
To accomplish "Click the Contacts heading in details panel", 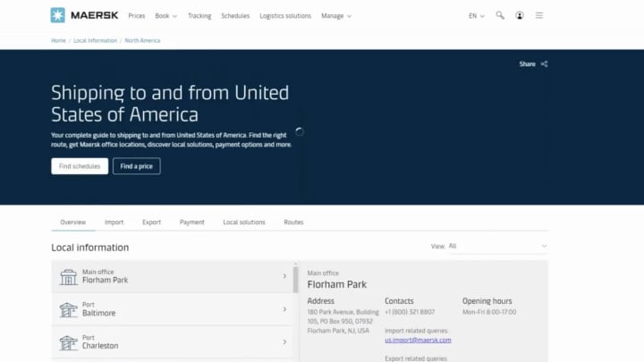I will pos(399,301).
